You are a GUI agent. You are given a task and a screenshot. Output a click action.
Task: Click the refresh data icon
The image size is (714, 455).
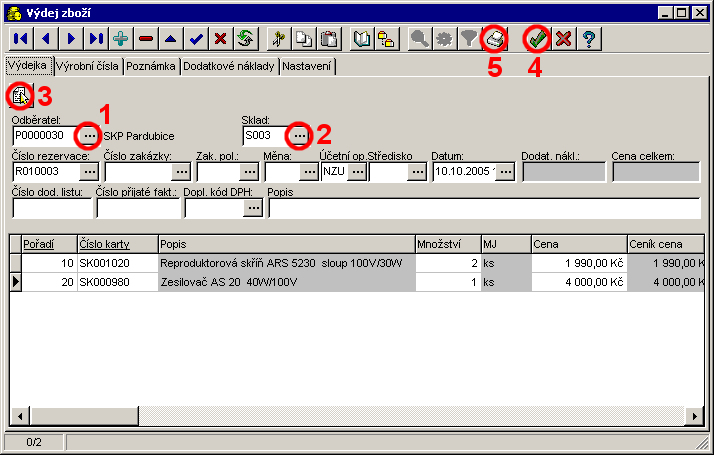pos(244,39)
